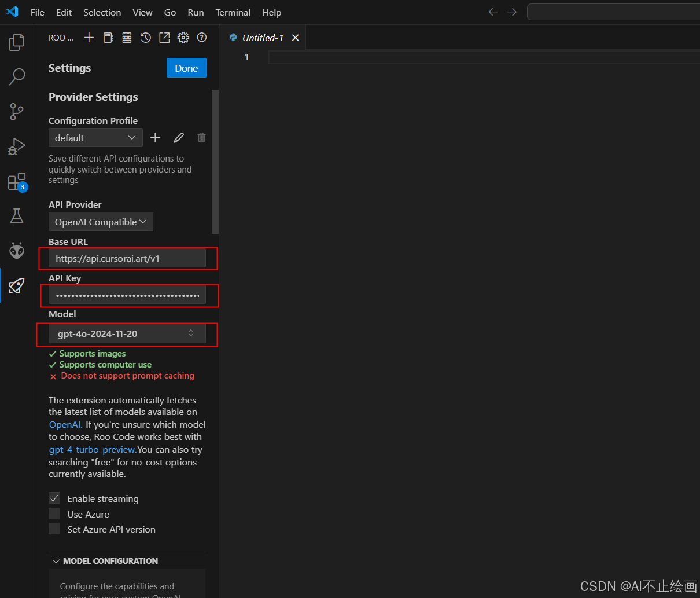Click the "Supports computer use" text
The image size is (700, 598).
[x=105, y=365]
